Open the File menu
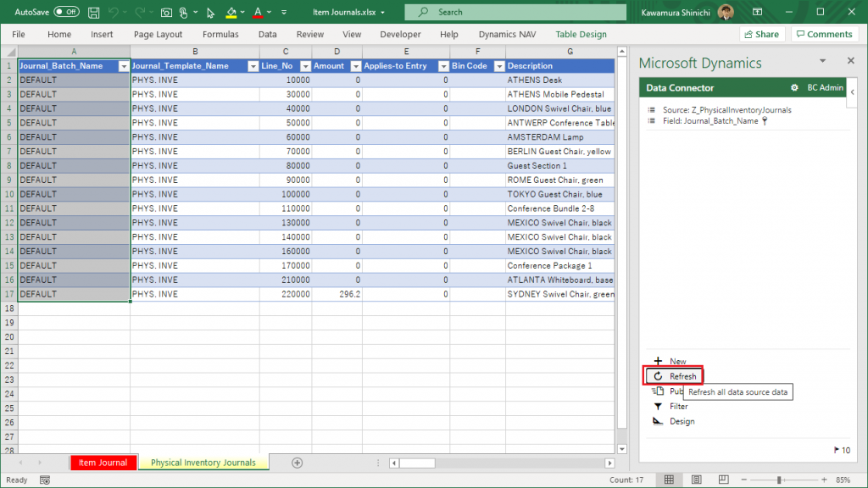 click(x=19, y=34)
